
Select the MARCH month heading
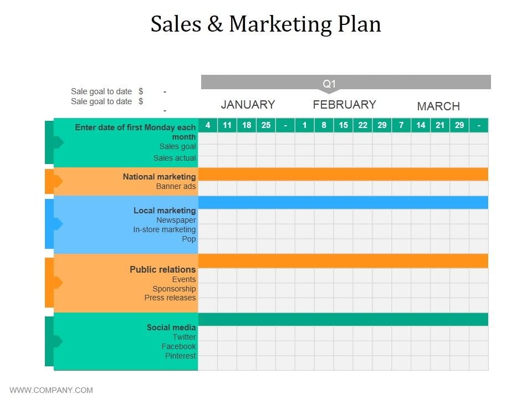pos(438,106)
